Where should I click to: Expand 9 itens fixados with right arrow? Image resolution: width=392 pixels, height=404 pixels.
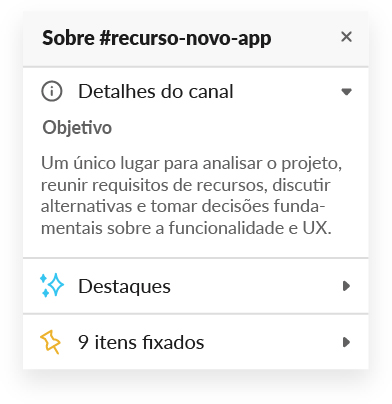pyautogui.click(x=347, y=342)
